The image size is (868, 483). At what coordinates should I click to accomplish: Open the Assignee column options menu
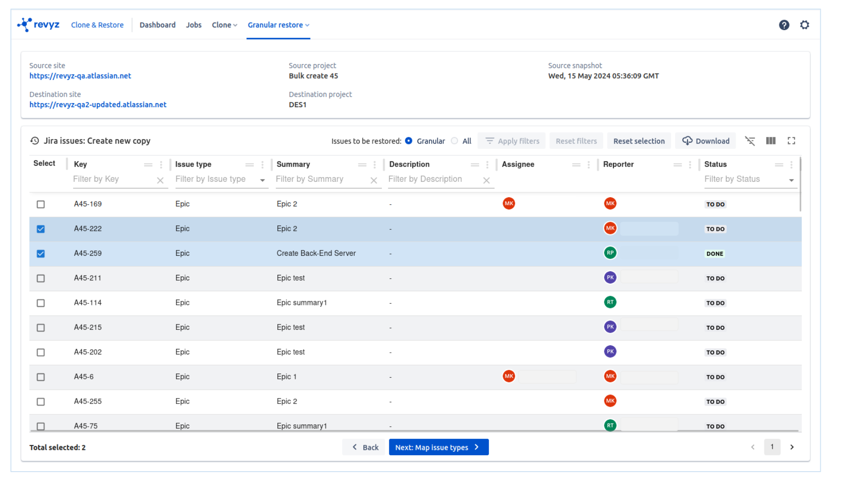tap(589, 164)
